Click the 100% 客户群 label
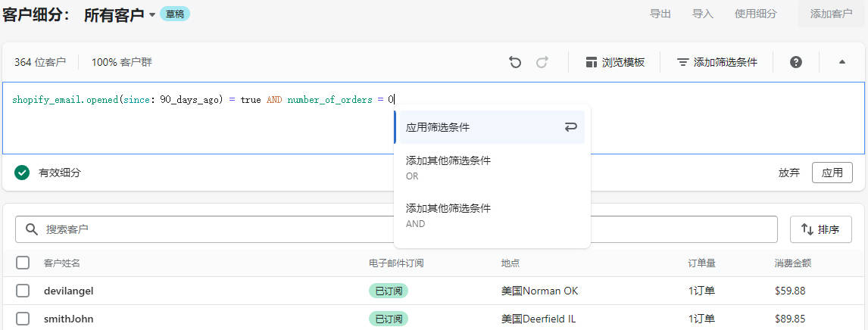The height and width of the screenshot is (330, 868). (x=122, y=63)
